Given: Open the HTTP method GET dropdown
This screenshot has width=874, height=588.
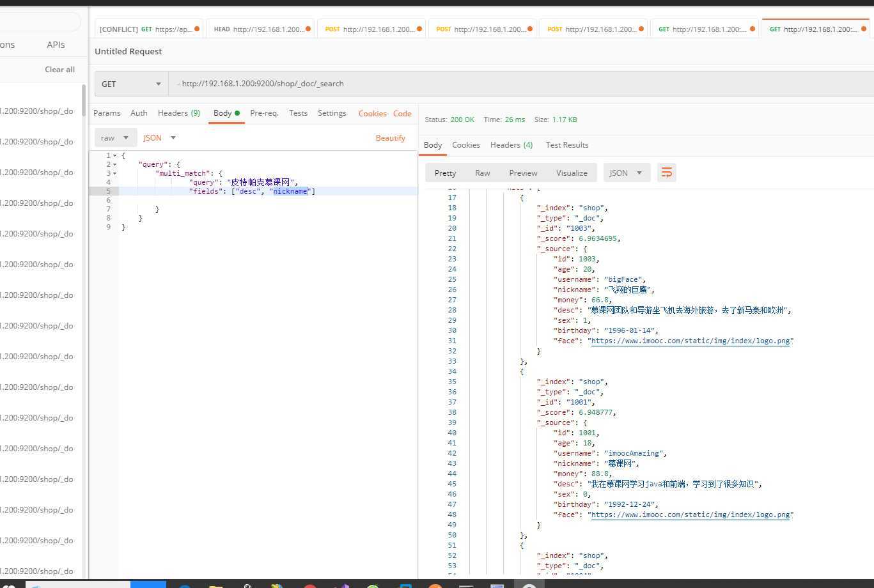Looking at the screenshot, I should (x=132, y=84).
